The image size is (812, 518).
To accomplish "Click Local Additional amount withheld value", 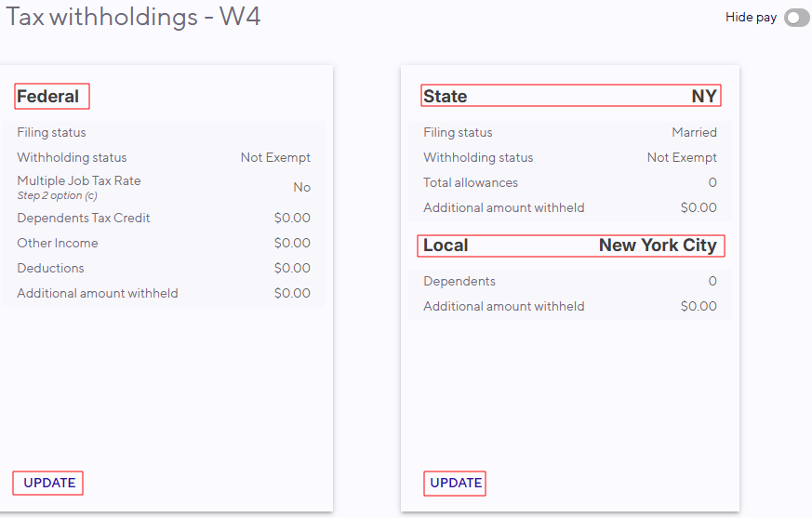I will 699,306.
